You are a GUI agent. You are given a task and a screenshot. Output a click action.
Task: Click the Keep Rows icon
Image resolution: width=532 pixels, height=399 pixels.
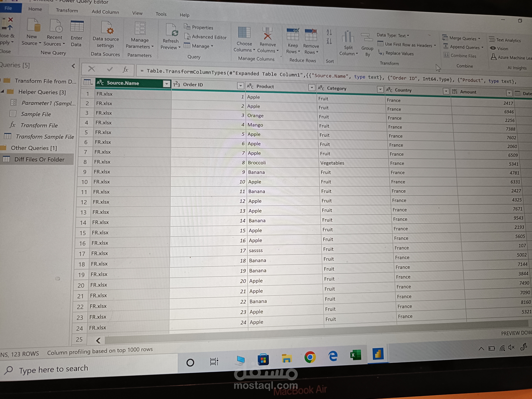click(x=293, y=34)
